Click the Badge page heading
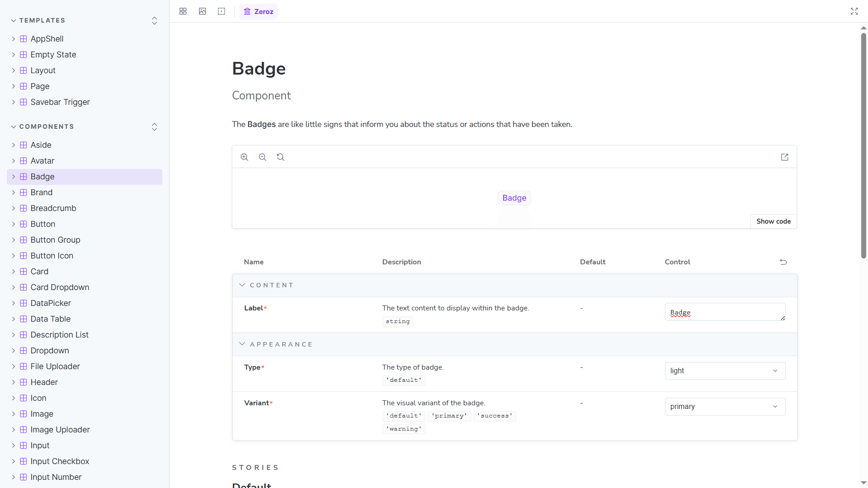This screenshot has width=868, height=488. (259, 69)
